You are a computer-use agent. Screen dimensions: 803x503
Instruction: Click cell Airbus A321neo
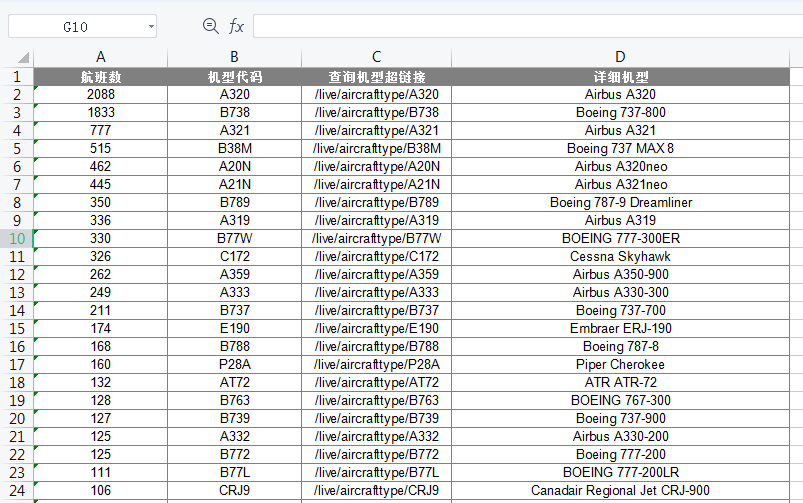click(620, 184)
